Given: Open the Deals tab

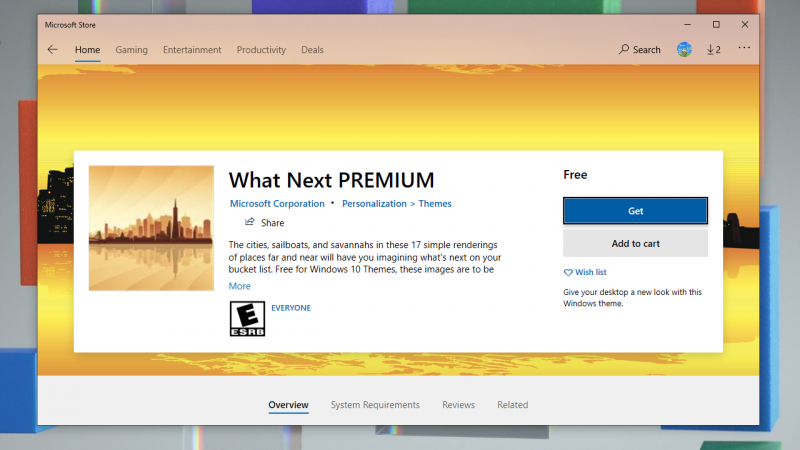Looking at the screenshot, I should [x=312, y=50].
